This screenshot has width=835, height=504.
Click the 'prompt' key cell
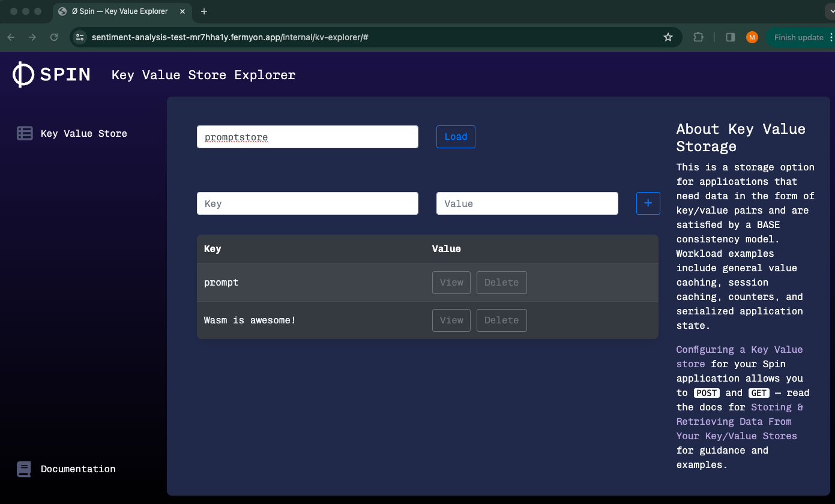[x=222, y=283]
